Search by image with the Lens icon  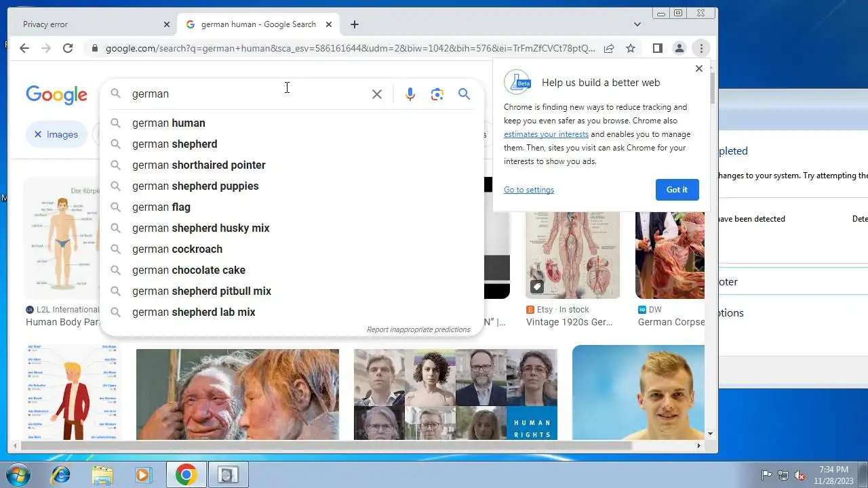pyautogui.click(x=437, y=94)
